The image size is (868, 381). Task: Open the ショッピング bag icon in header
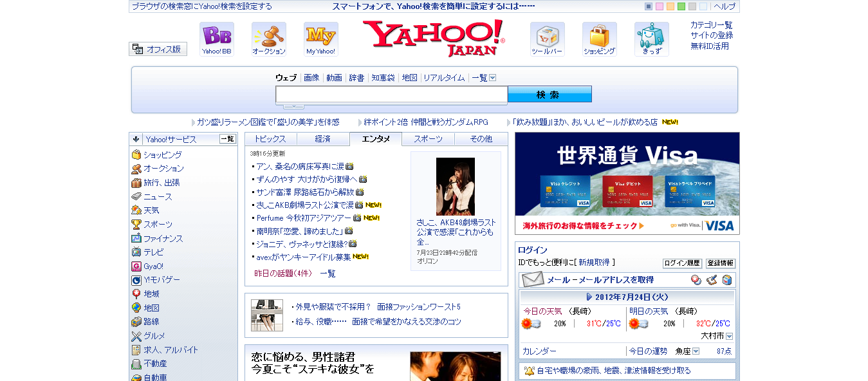click(x=600, y=39)
